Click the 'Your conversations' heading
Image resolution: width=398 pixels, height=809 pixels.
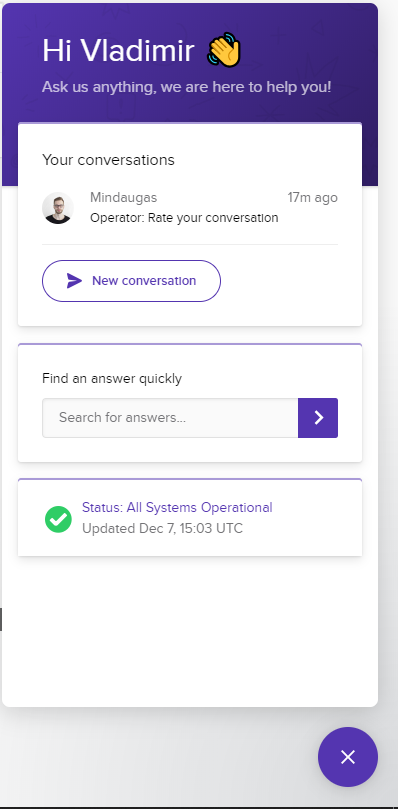point(108,160)
